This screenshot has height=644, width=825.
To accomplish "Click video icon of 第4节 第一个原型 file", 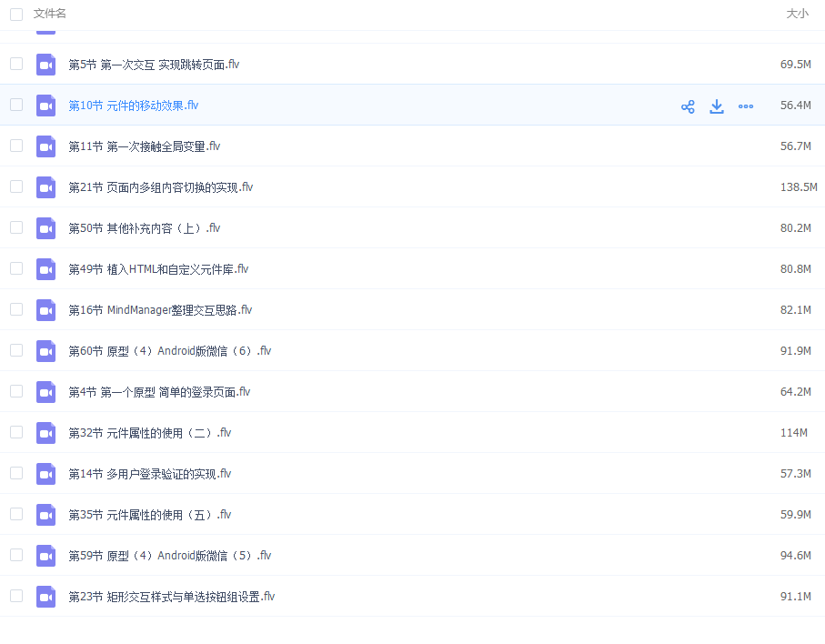I will [x=45, y=392].
